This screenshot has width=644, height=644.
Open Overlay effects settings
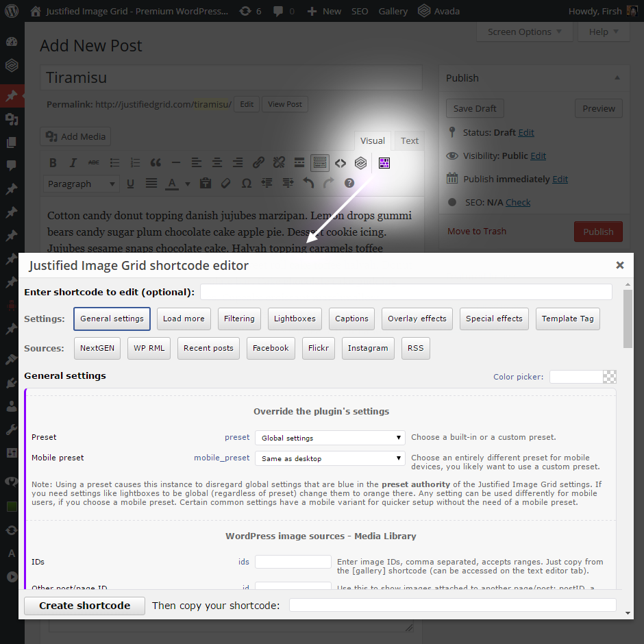coord(417,319)
